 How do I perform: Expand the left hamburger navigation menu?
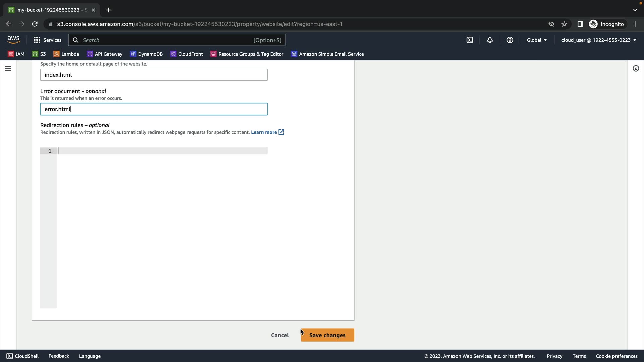8,68
